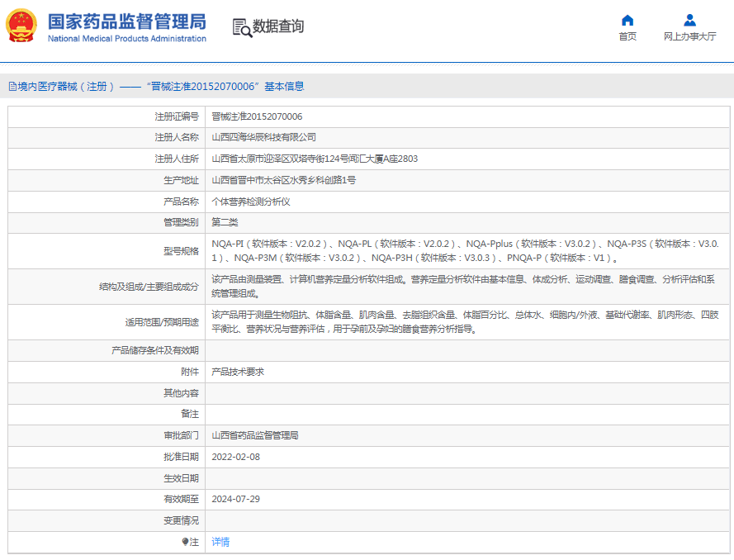Viewport: 734px width, 560px height.
Task: Click National Medical Products Administration subtitle
Action: tap(127, 39)
